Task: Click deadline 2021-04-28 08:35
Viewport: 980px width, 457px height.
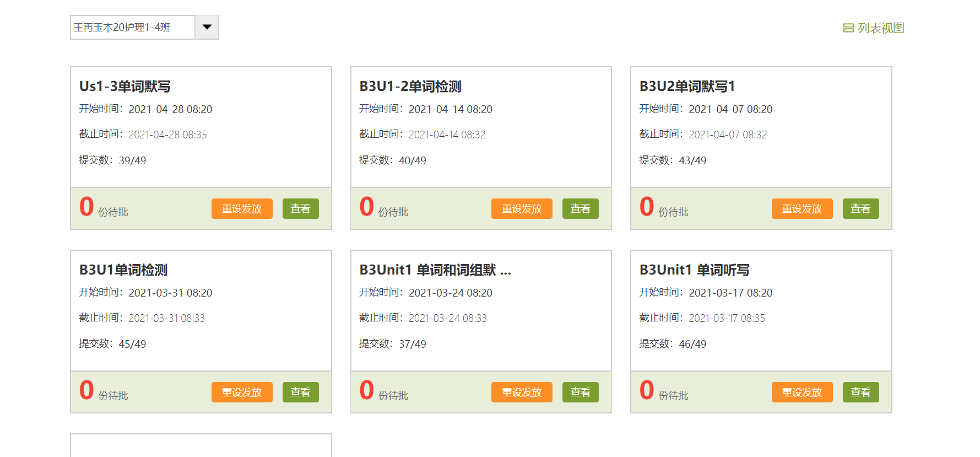Action: click(x=167, y=135)
